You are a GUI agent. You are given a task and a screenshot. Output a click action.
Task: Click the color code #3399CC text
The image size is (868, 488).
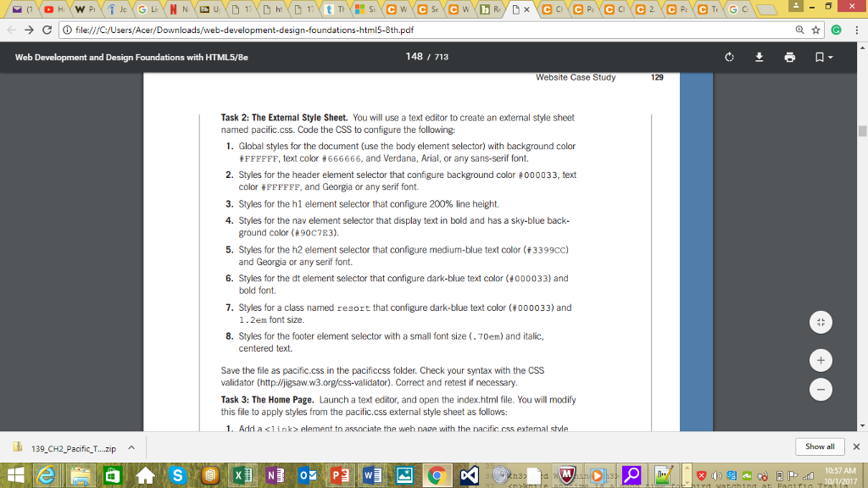tap(546, 250)
